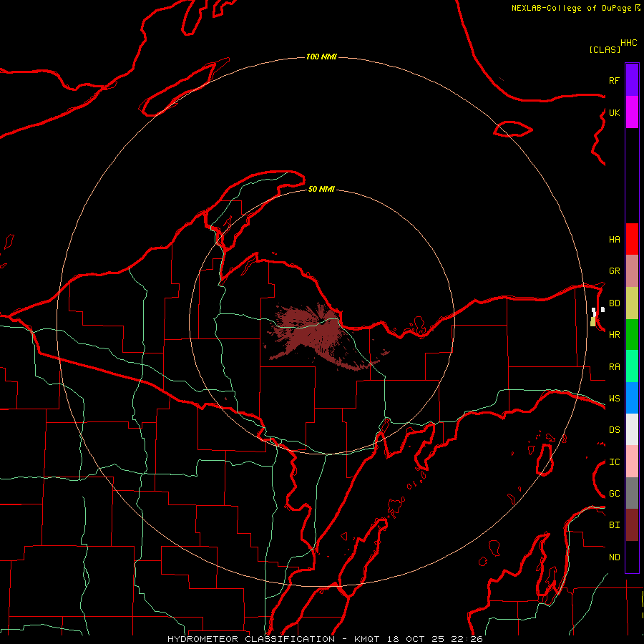The width and height of the screenshot is (644, 644).
Task: Click the 'WS' legend label
Action: 614,399
